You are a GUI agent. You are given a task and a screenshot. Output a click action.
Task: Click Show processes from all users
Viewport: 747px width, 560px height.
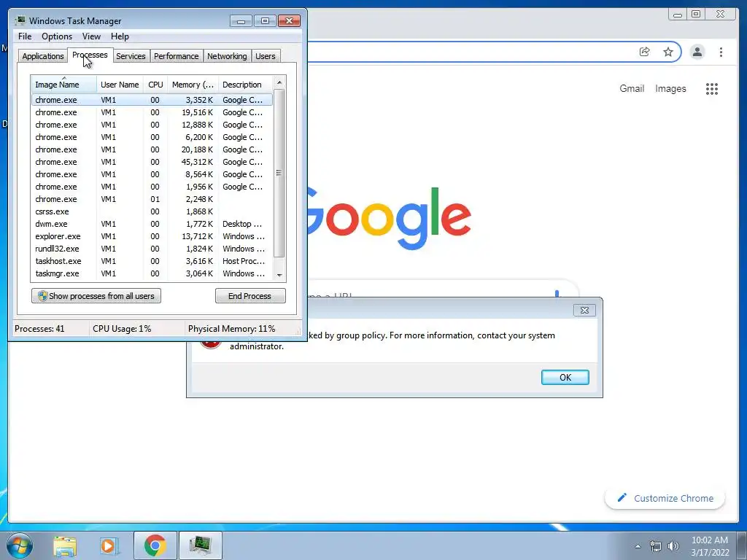(96, 296)
